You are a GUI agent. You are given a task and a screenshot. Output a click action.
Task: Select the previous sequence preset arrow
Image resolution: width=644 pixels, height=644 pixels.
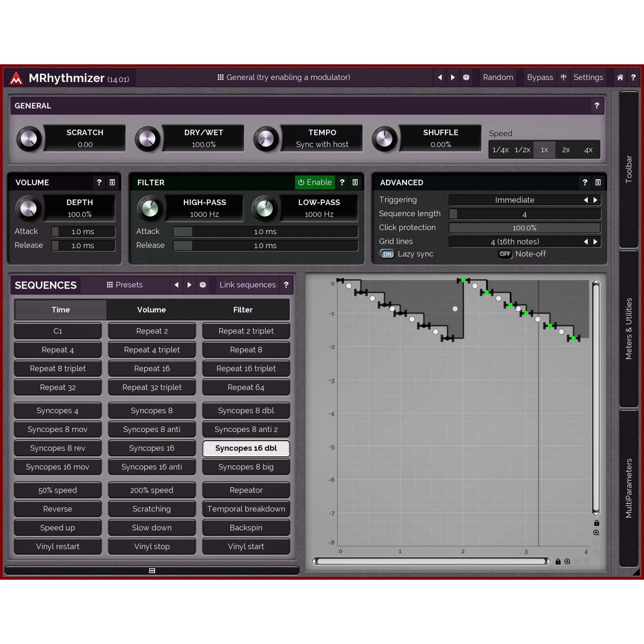coord(176,285)
